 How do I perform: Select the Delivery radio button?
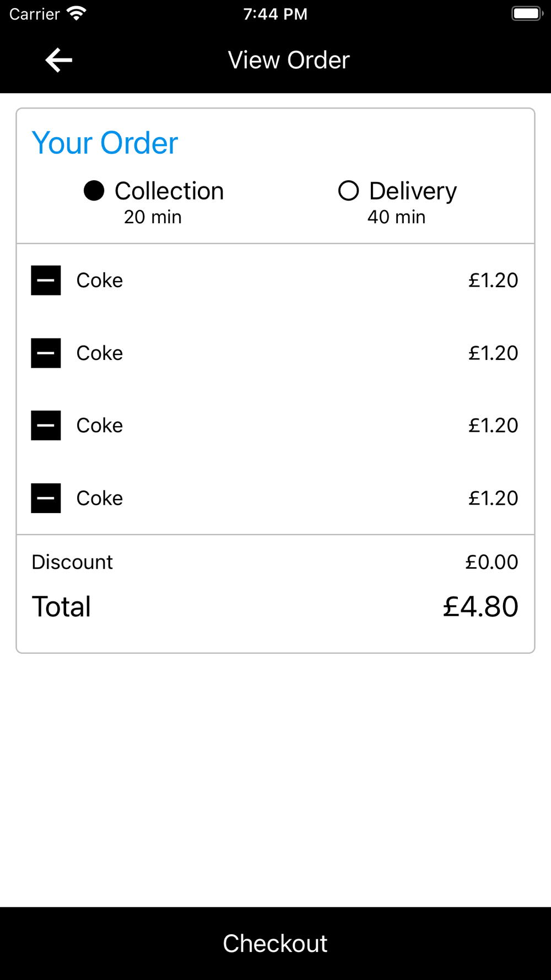tap(348, 191)
